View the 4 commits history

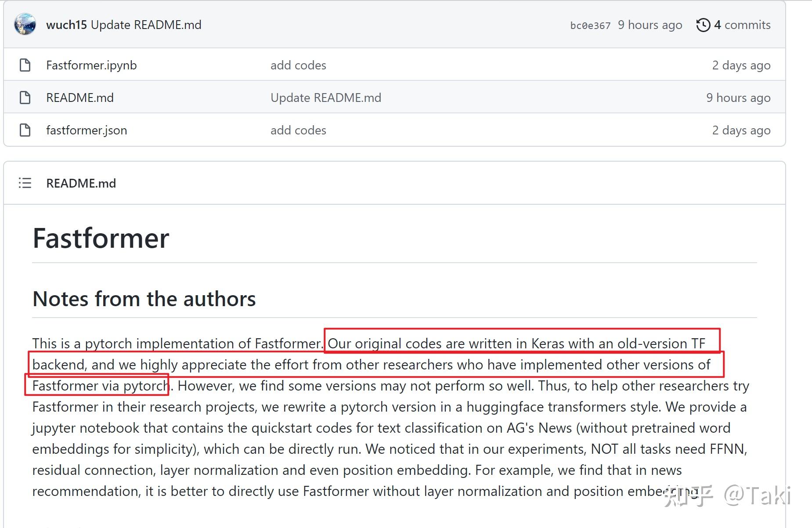point(742,25)
